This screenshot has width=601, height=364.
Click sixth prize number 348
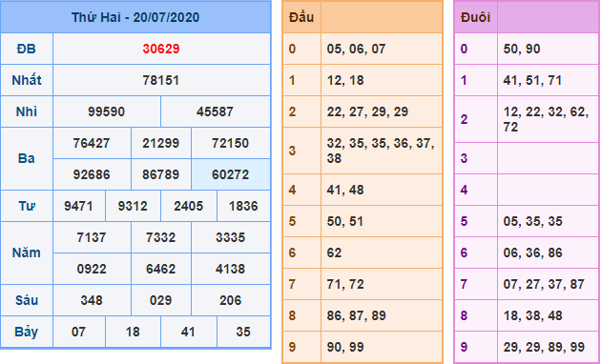(x=92, y=300)
